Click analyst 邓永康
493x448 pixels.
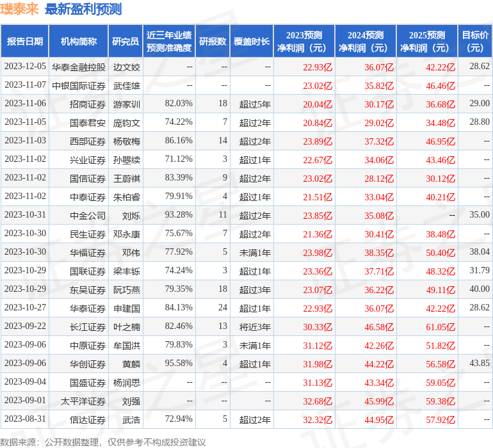point(127,234)
